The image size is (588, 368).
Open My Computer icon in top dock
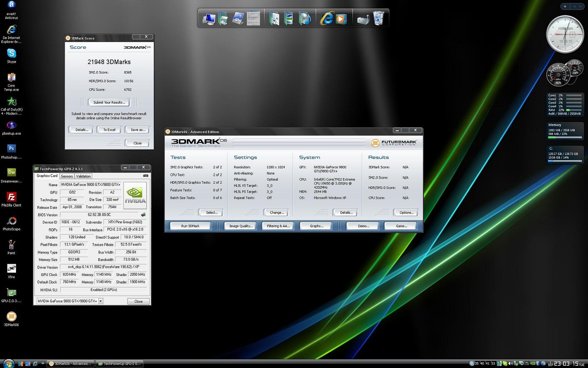pyautogui.click(x=209, y=19)
